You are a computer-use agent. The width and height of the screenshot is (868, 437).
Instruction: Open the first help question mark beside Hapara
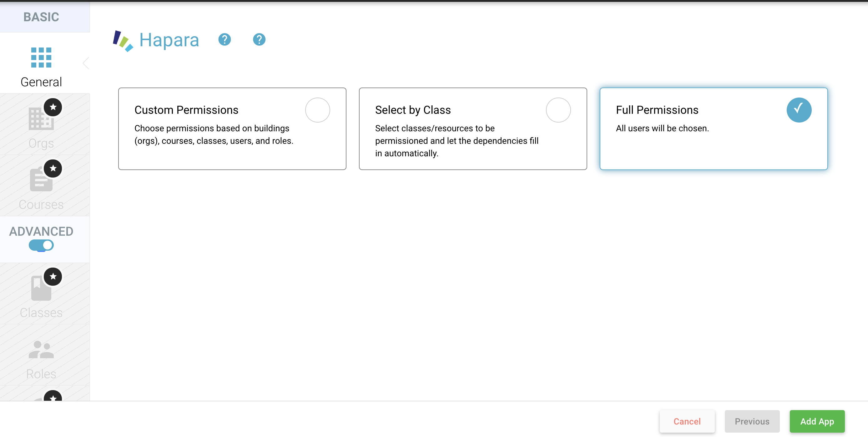pyautogui.click(x=225, y=40)
